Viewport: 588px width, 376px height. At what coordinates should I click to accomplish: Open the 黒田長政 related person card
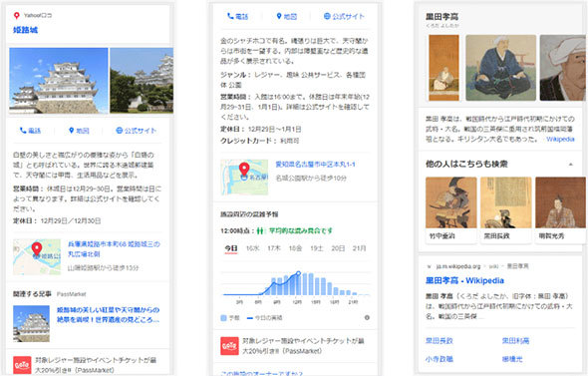click(x=506, y=210)
